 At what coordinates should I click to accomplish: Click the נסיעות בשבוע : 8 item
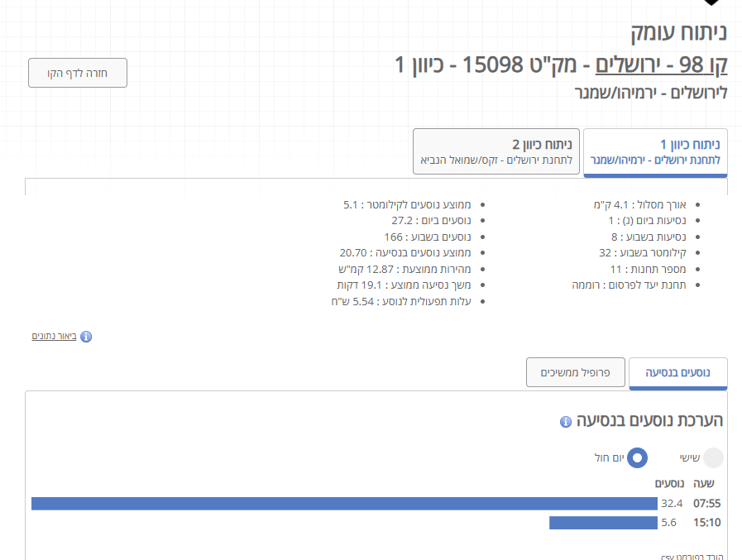pyautogui.click(x=649, y=237)
